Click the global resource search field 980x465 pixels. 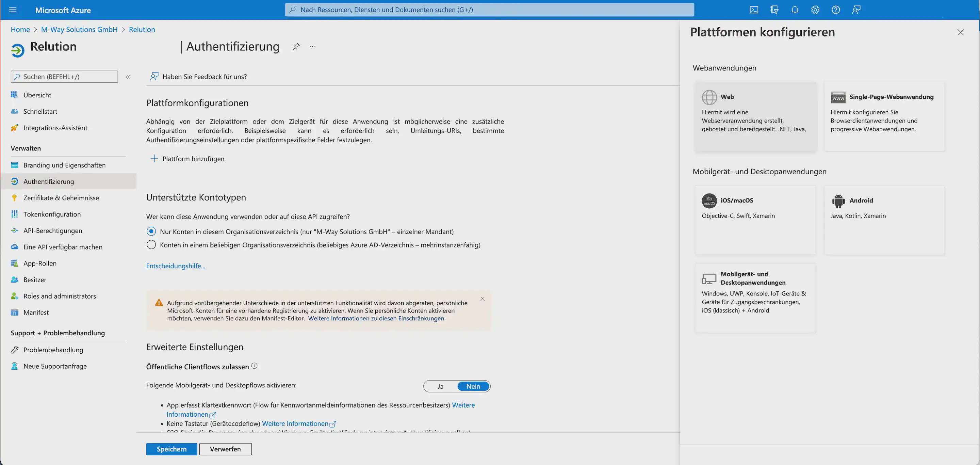click(x=489, y=10)
